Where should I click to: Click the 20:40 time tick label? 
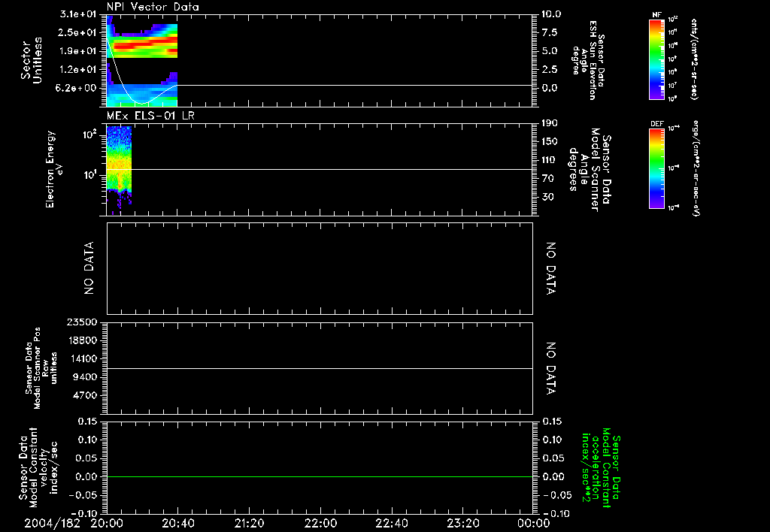pos(177,523)
